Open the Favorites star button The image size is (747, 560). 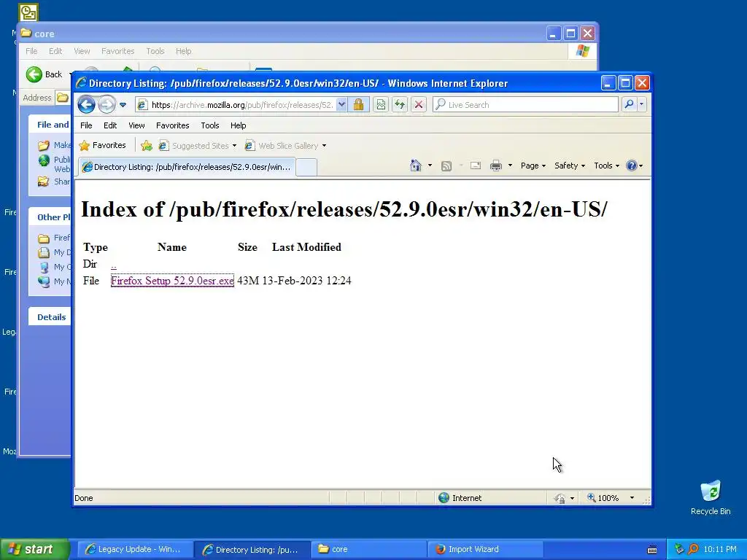[103, 145]
